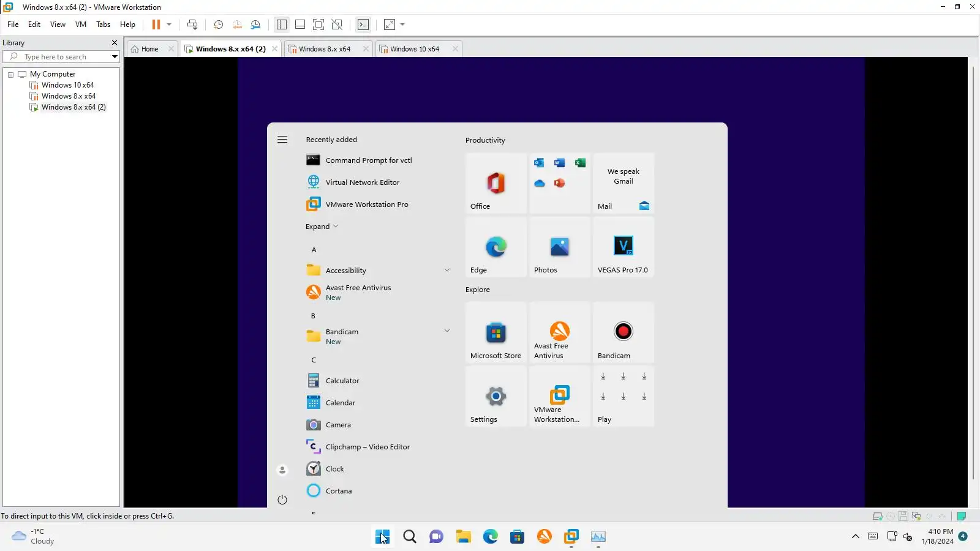Image resolution: width=980 pixels, height=551 pixels.
Task: Click the stretch guest display icon
Action: [x=390, y=24]
